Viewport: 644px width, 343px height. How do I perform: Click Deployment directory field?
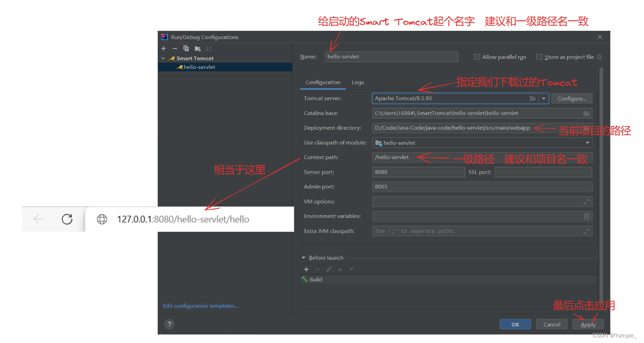click(x=482, y=128)
